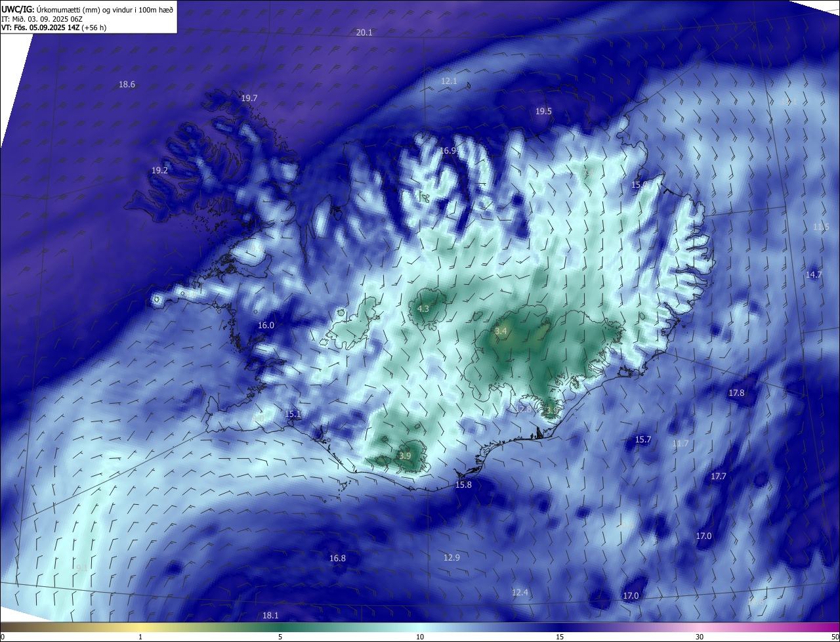840x642 pixels.
Task: Click the '17.8' value on the map
Action: 736,393
